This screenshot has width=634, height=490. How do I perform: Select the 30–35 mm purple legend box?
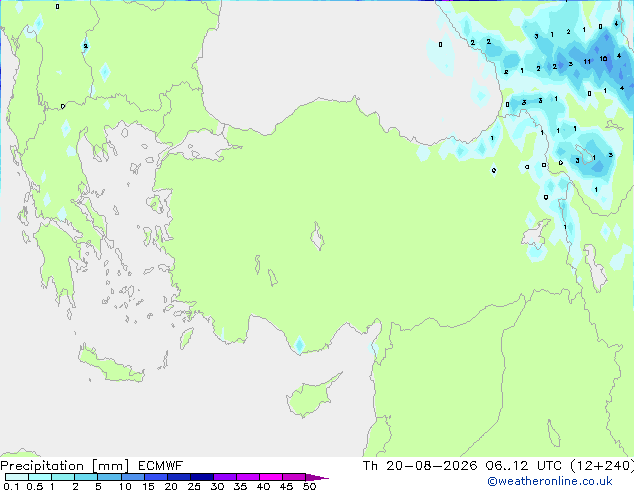[224, 477]
